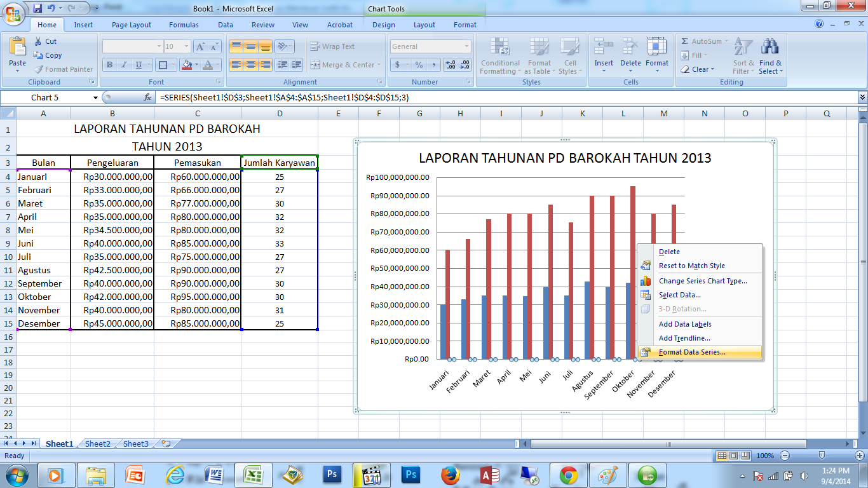The height and width of the screenshot is (488, 868).
Task: Expand the formula bar
Action: point(862,97)
